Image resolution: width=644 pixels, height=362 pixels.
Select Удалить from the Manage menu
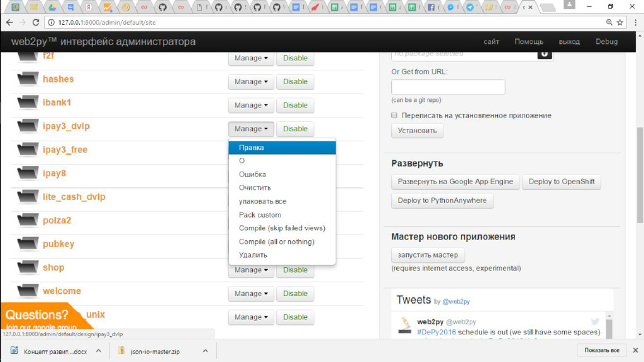282,255
